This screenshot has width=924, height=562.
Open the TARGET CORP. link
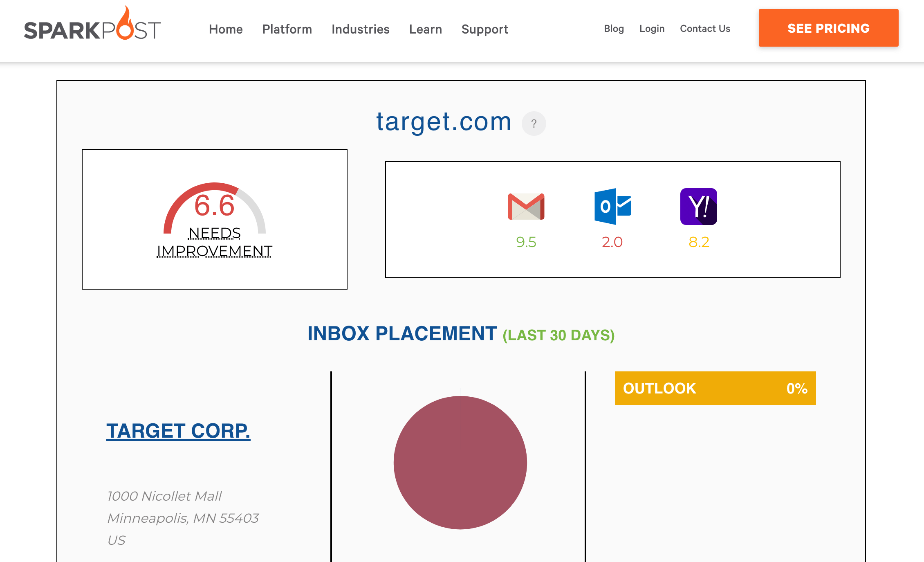point(178,431)
